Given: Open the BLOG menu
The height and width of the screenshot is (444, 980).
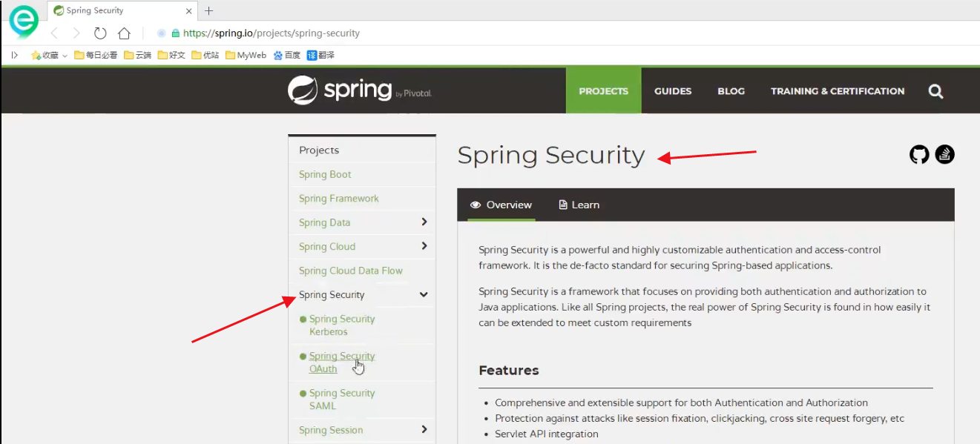Looking at the screenshot, I should [x=731, y=90].
